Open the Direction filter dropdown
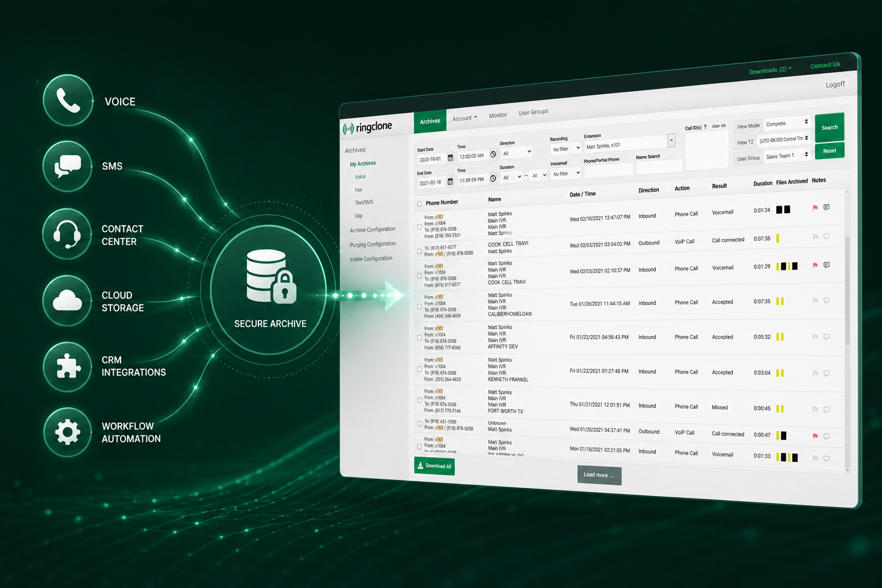This screenshot has height=588, width=882. click(x=516, y=153)
